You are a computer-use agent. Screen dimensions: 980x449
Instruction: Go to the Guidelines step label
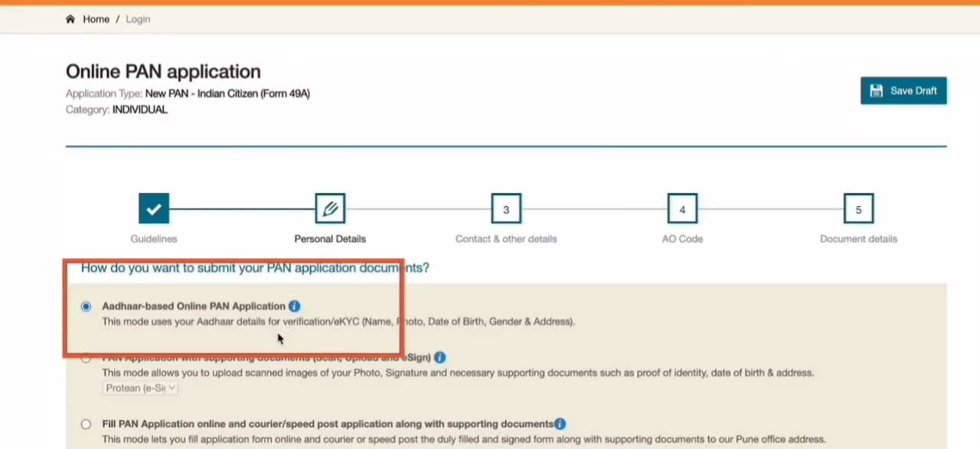[x=154, y=239]
